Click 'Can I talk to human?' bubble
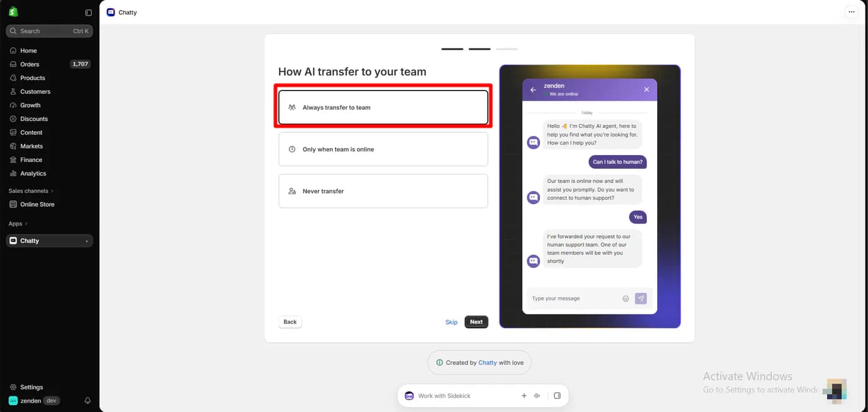 point(618,162)
